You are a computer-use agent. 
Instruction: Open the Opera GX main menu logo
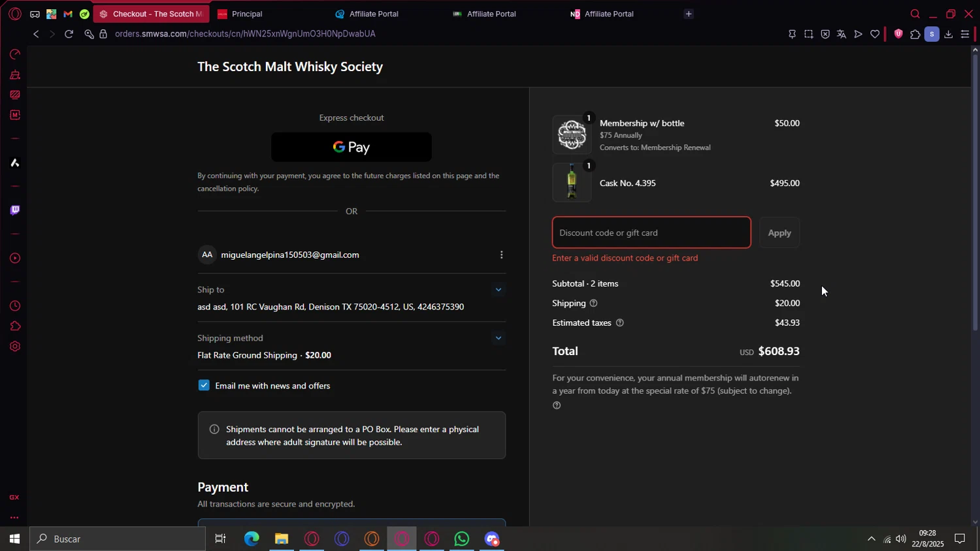click(x=15, y=14)
